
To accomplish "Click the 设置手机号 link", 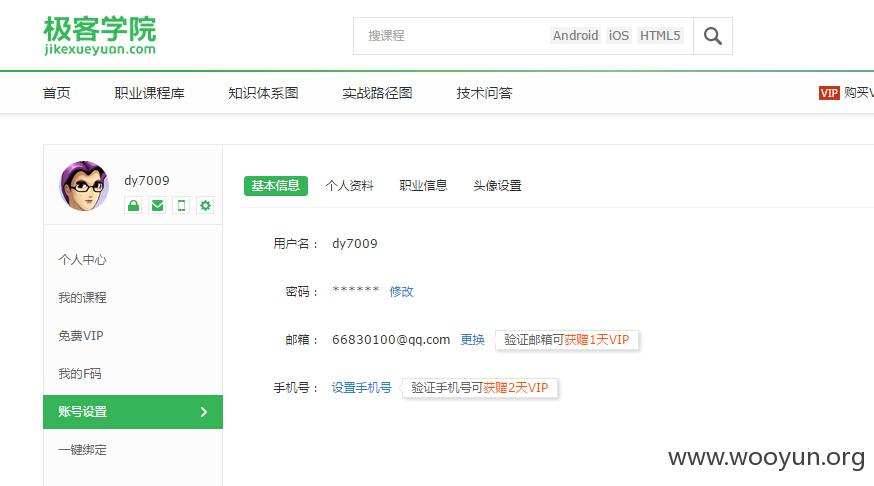I will (x=362, y=387).
